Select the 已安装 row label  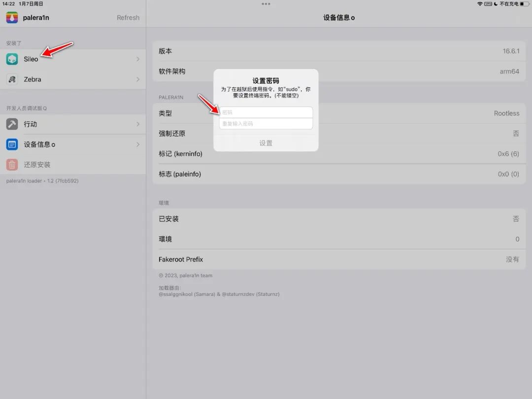168,218
